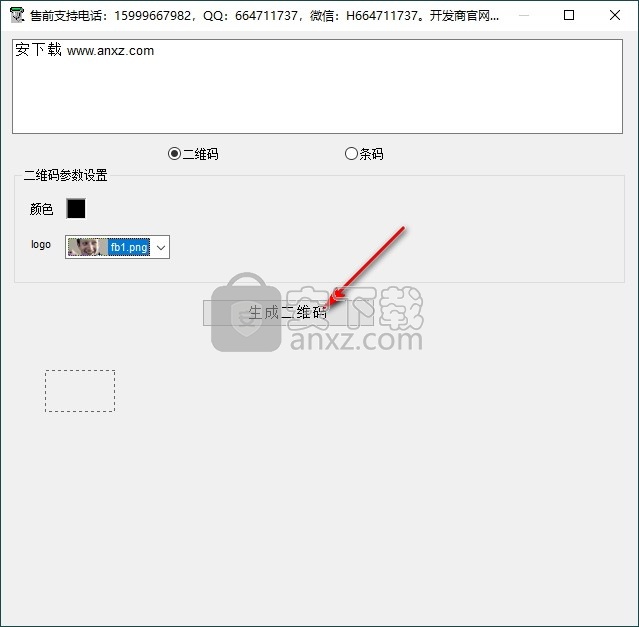Maximize the window
Screen dimensions: 639x627
[569, 15]
